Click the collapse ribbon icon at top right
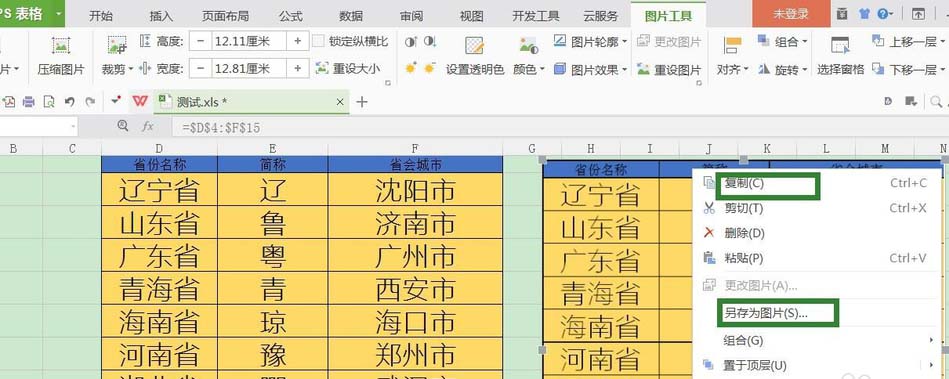 click(918, 14)
